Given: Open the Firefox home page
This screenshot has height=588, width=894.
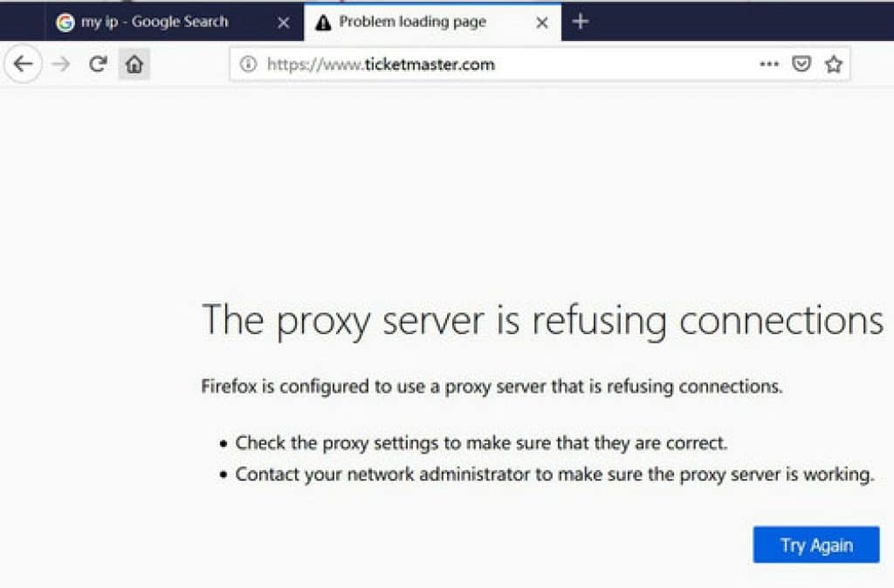Looking at the screenshot, I should point(134,64).
